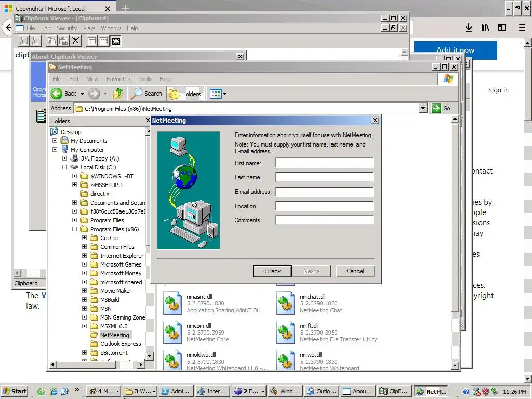
Task: Click the Last name input field
Action: [x=324, y=177]
